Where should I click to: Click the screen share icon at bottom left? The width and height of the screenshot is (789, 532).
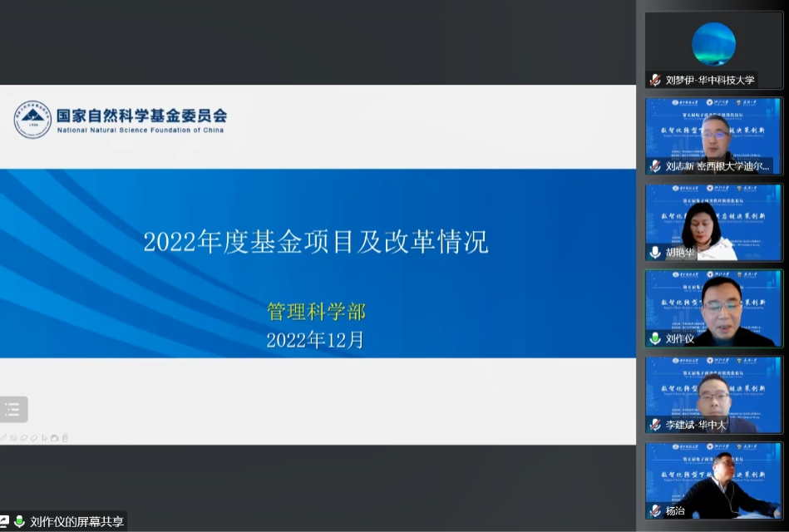pyautogui.click(x=4, y=522)
